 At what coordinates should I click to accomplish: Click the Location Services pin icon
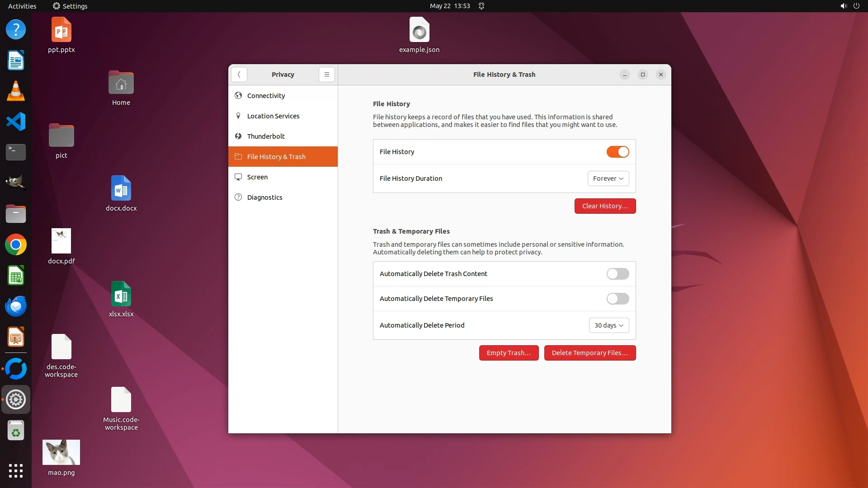238,116
